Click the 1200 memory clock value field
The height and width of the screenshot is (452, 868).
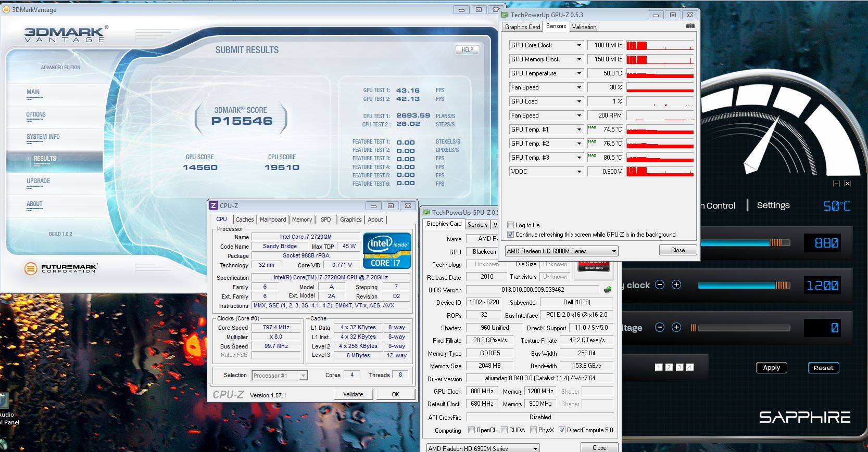coord(823,285)
